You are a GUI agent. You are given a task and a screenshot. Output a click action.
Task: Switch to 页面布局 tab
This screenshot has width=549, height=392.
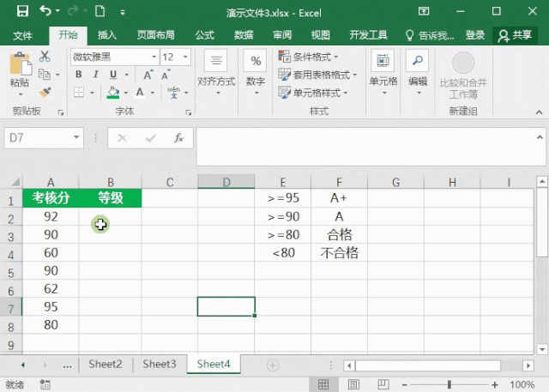click(x=155, y=35)
